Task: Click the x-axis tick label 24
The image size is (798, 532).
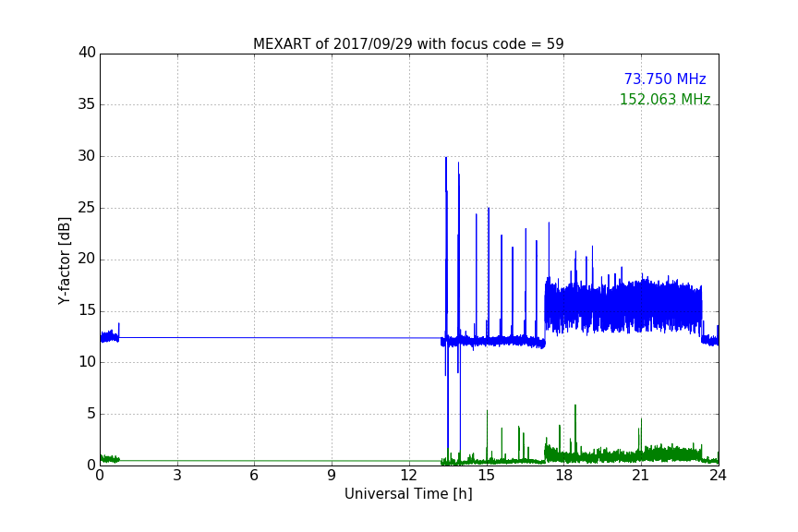Action: [718, 476]
